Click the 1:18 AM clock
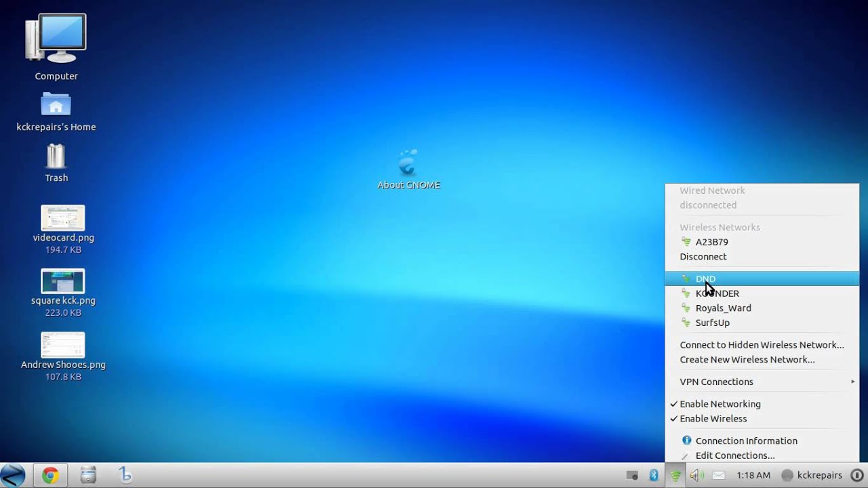This screenshot has height=488, width=868. tap(753, 475)
